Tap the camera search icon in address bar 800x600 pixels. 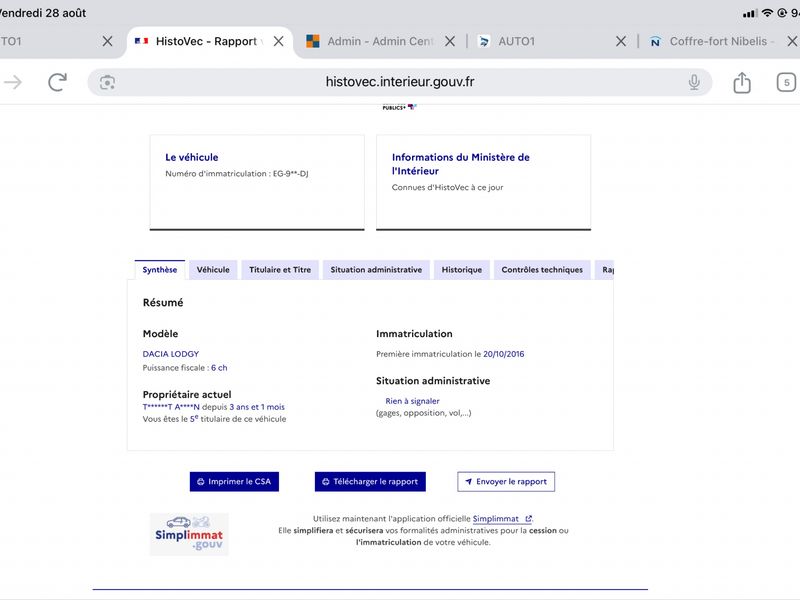[107, 83]
